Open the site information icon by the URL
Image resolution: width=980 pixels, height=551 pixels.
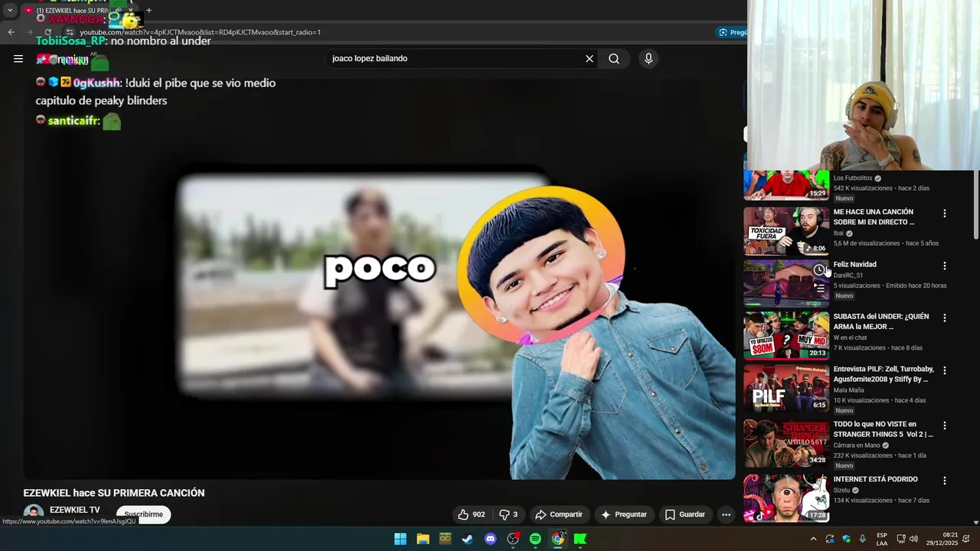[x=70, y=32]
